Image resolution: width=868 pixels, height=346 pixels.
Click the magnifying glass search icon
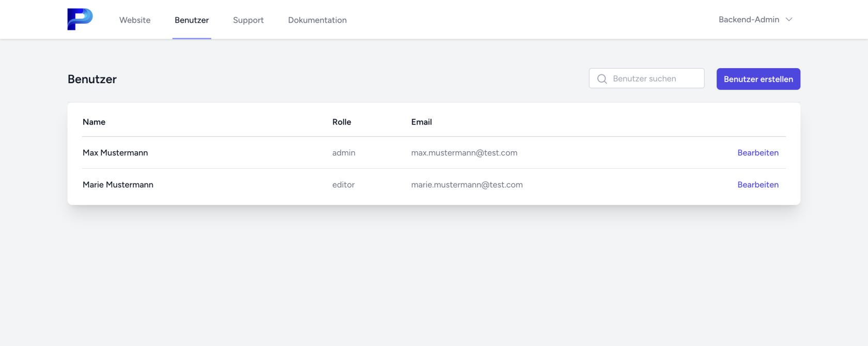602,79
